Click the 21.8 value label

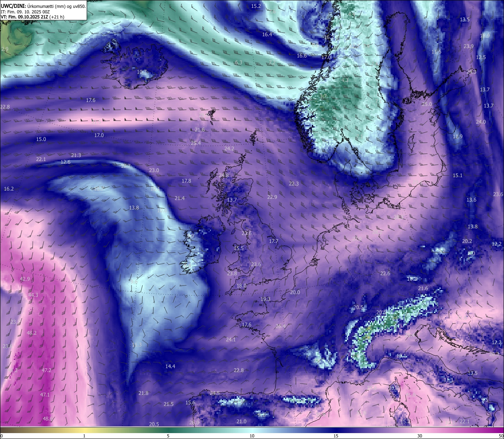tap(143, 393)
